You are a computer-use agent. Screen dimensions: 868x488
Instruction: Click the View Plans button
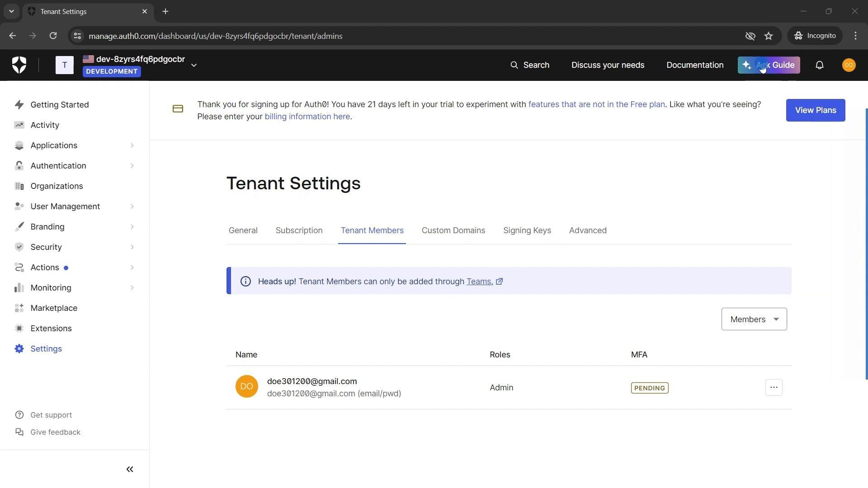pyautogui.click(x=815, y=110)
